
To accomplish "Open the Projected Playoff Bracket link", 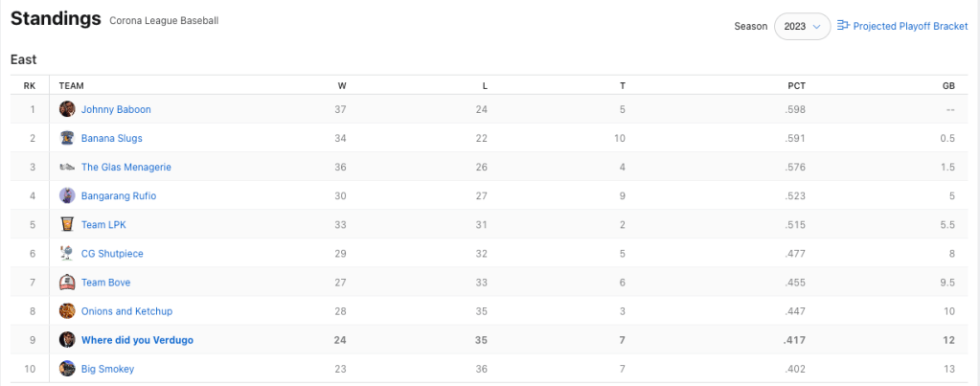I will click(910, 26).
